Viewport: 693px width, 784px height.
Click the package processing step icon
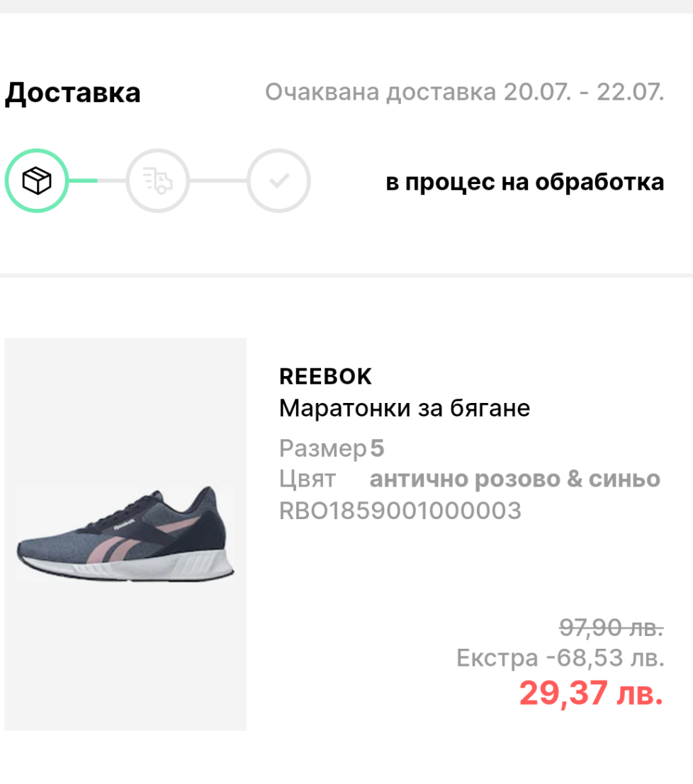(38, 181)
